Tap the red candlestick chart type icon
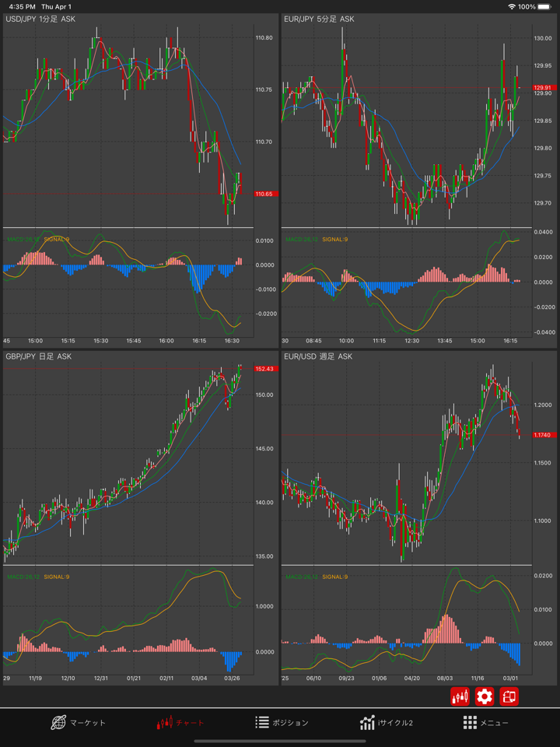 460,696
